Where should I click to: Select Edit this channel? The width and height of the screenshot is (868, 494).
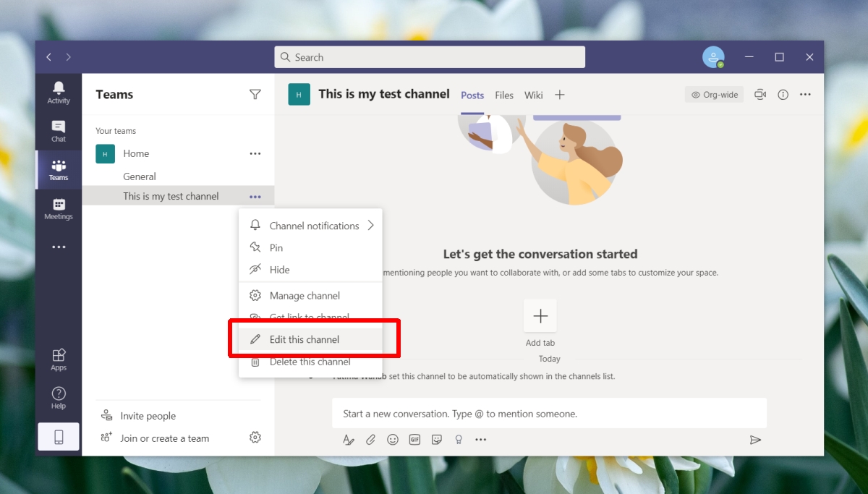pyautogui.click(x=310, y=339)
